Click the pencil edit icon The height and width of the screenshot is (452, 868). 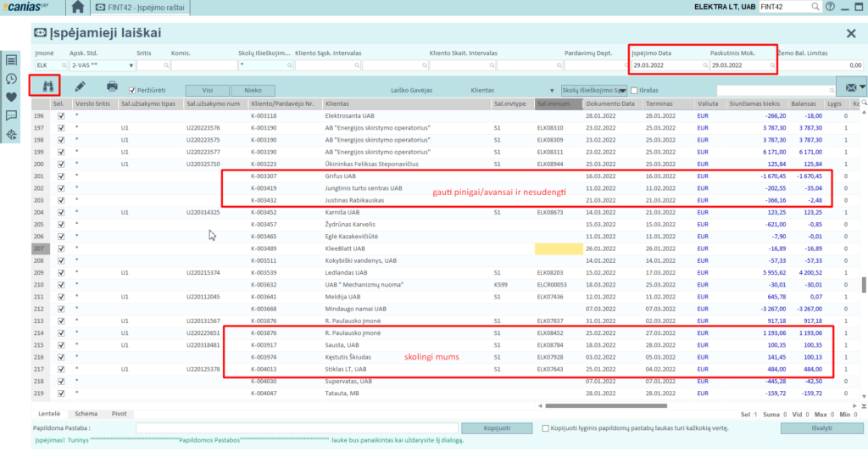[80, 86]
